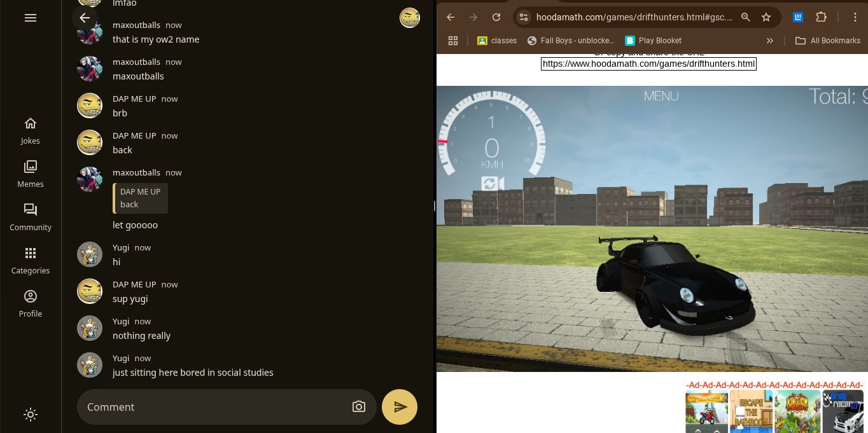Open the Jokes section
The height and width of the screenshot is (433, 868).
pos(30,130)
